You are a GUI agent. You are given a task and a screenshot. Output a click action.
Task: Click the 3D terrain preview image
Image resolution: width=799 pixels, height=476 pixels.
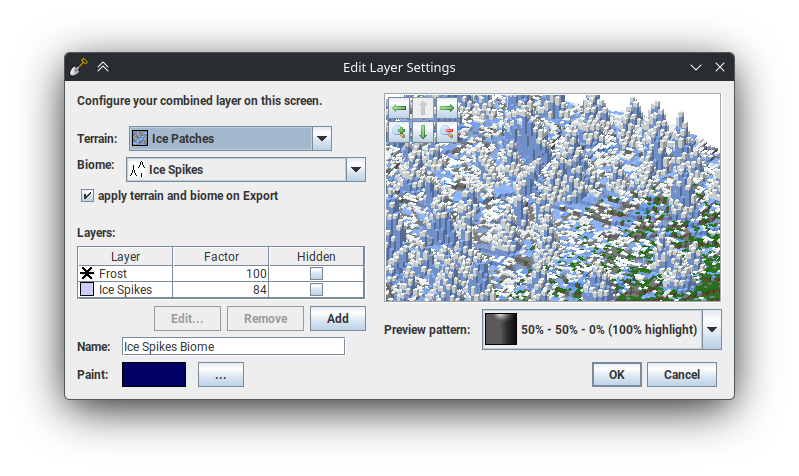552,197
